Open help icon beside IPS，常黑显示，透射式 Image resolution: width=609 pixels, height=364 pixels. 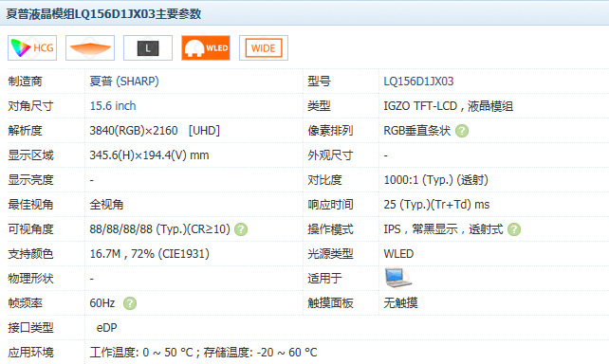514,229
